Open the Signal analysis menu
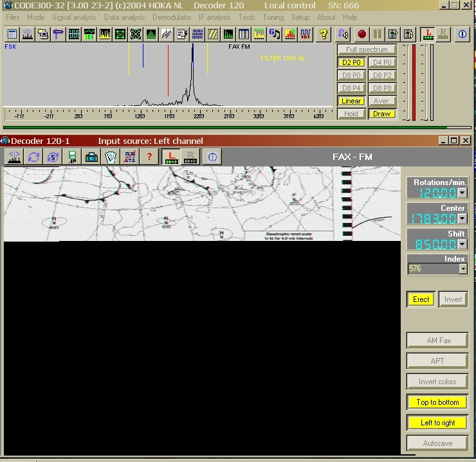The height and width of the screenshot is (462, 476). tap(75, 17)
